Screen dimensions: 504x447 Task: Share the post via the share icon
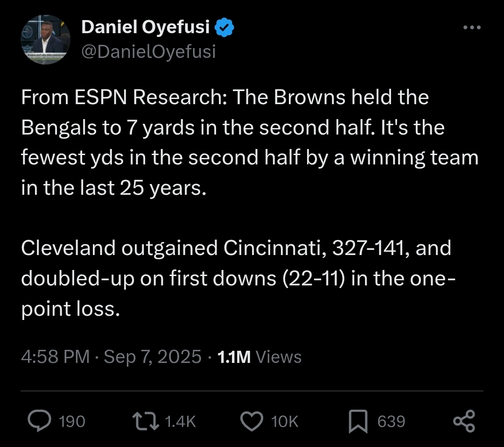coord(464,421)
